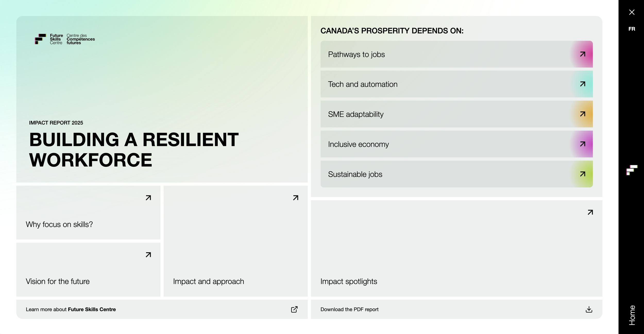Click the orange arrow on SME adaptability

[x=582, y=114]
